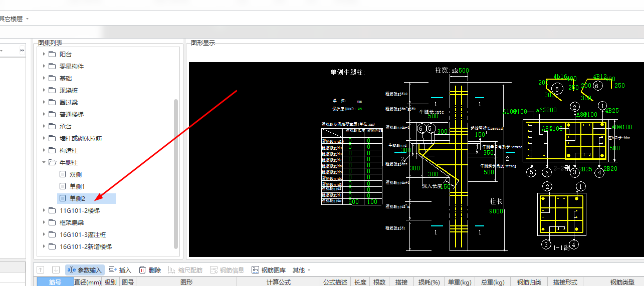Click the 删除 trash toolbar button
The width and height of the screenshot is (644, 286).
click(150, 270)
